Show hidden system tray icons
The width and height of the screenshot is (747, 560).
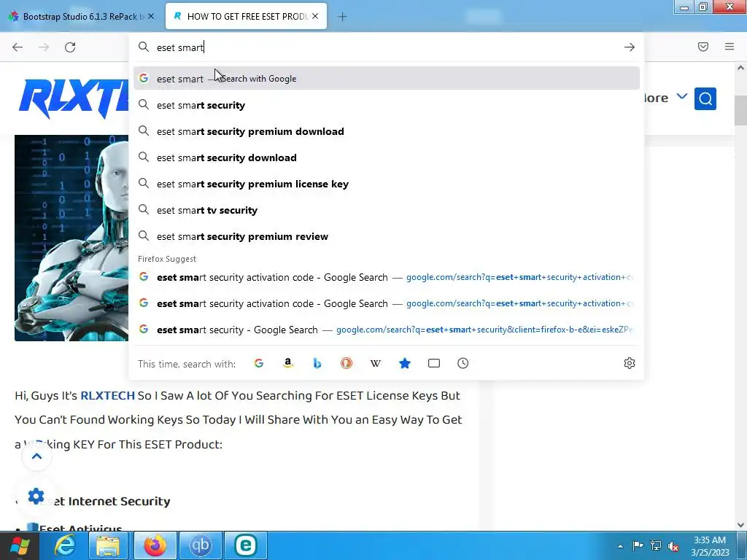click(x=620, y=546)
